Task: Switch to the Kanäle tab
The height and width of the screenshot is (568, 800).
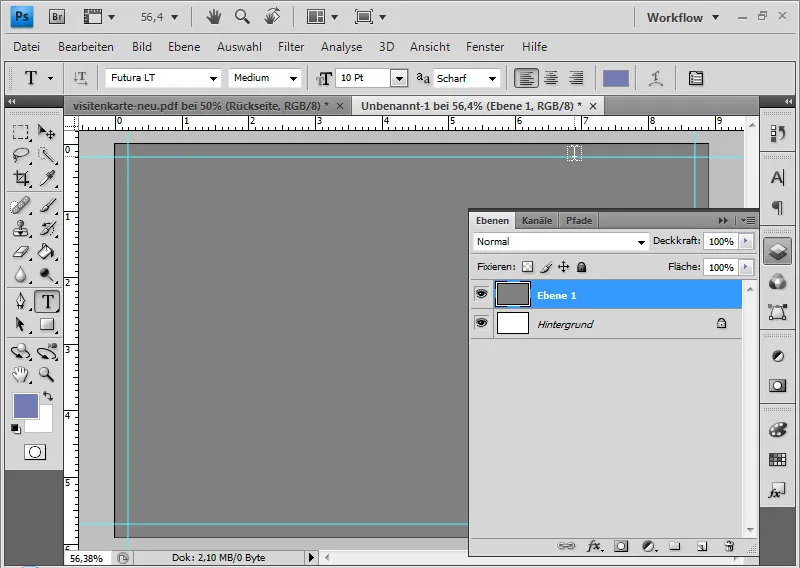Action: click(x=537, y=220)
